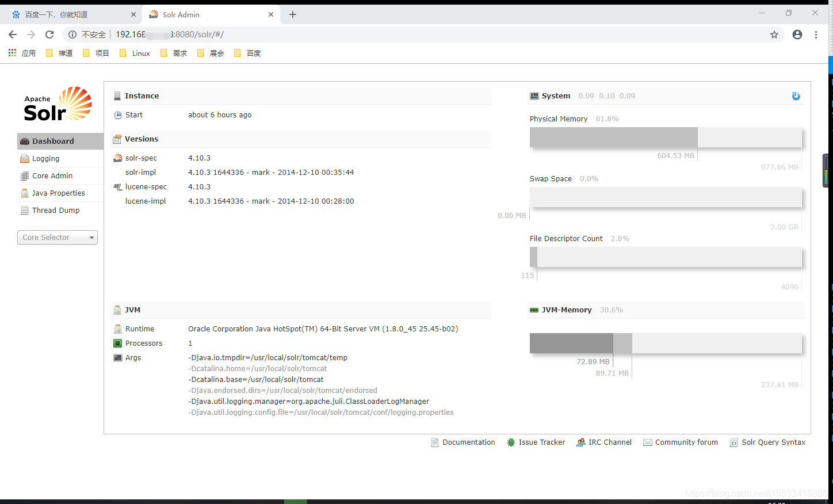Open the Core Selector dropdown

[58, 238]
